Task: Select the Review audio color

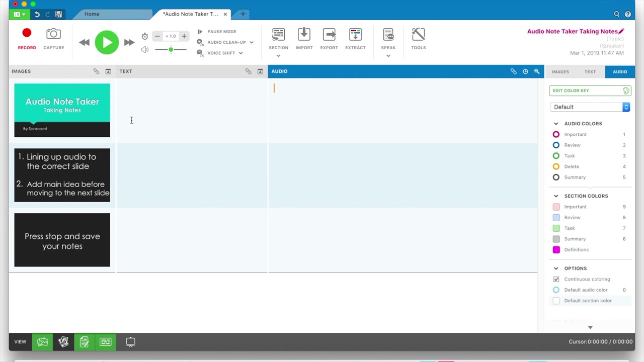Action: (556, 145)
